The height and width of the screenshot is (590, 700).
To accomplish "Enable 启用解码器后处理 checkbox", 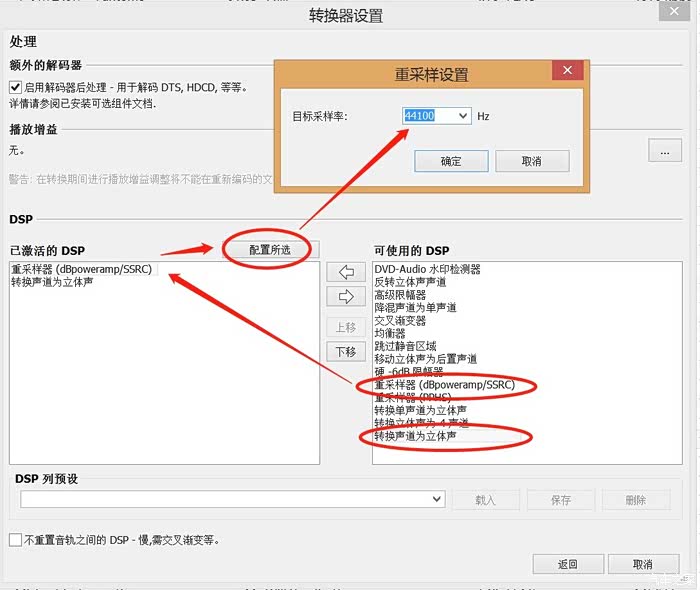I will tap(16, 87).
